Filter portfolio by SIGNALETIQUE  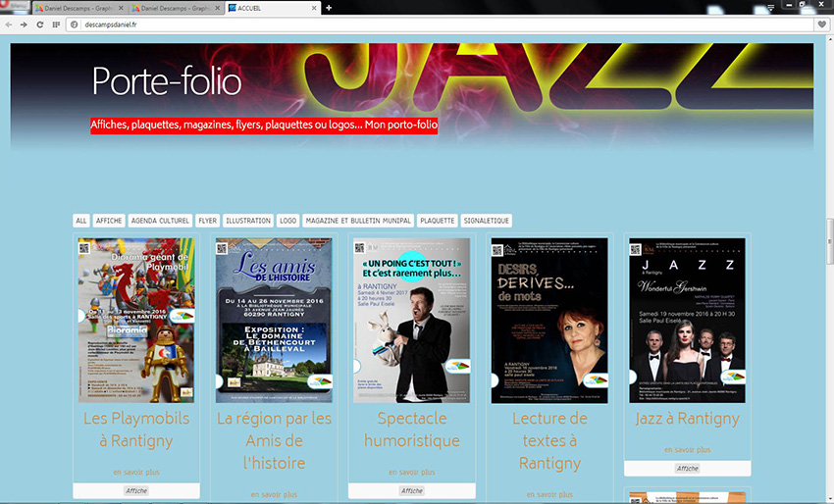coord(486,221)
